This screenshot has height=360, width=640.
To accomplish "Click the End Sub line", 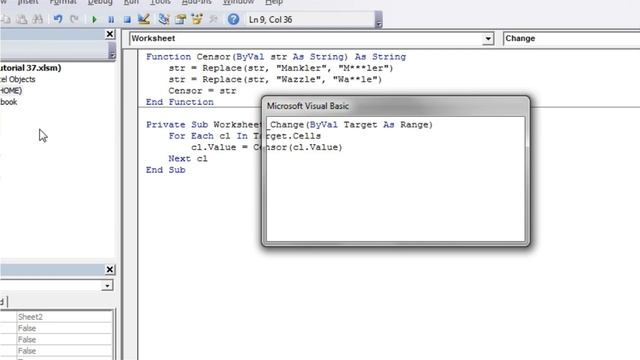I will [166, 170].
